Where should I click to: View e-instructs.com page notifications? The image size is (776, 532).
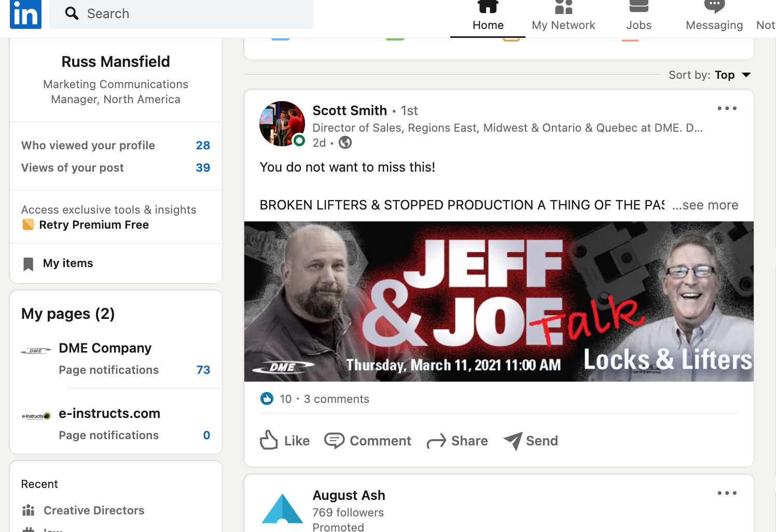click(x=134, y=435)
